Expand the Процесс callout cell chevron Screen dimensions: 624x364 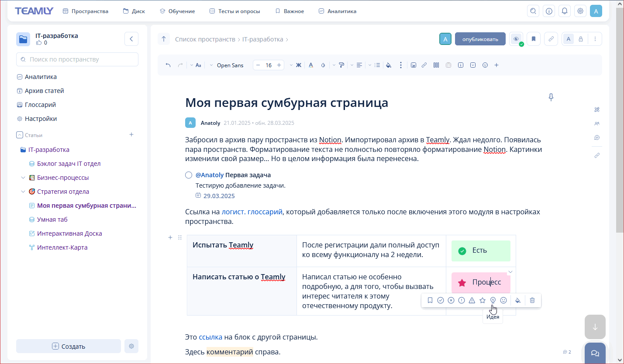click(x=510, y=272)
